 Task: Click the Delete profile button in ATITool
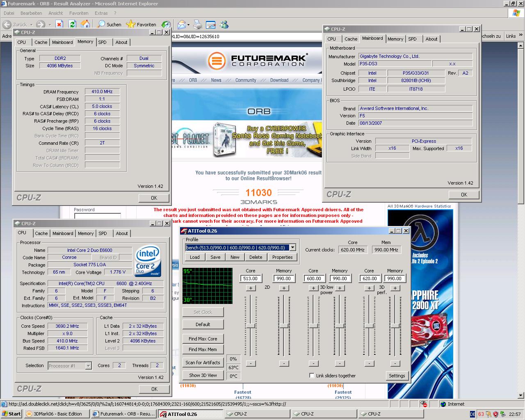tap(256, 257)
